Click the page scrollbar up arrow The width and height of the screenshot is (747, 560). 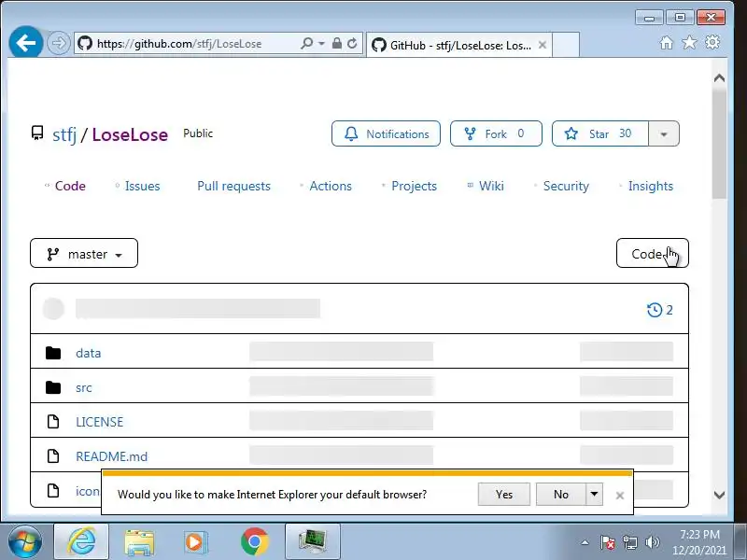[719, 77]
